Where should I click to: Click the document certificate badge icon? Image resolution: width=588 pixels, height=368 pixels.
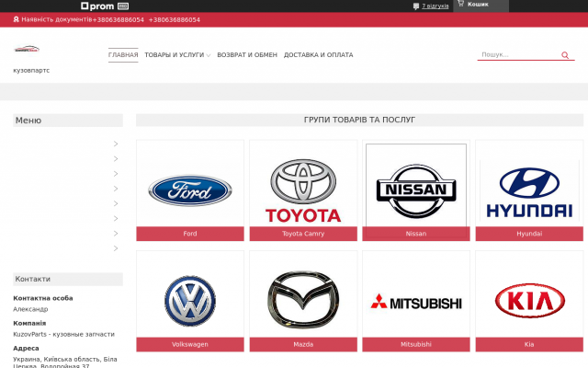tap(17, 19)
